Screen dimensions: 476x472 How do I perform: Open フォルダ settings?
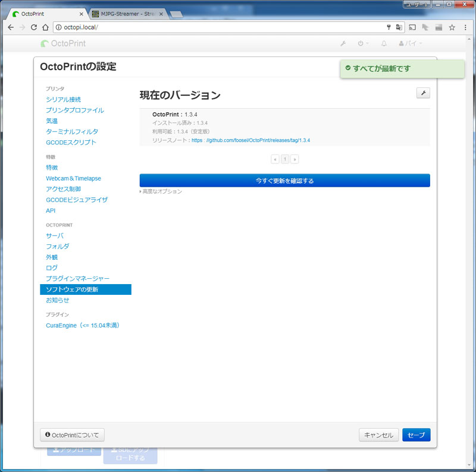(x=57, y=246)
